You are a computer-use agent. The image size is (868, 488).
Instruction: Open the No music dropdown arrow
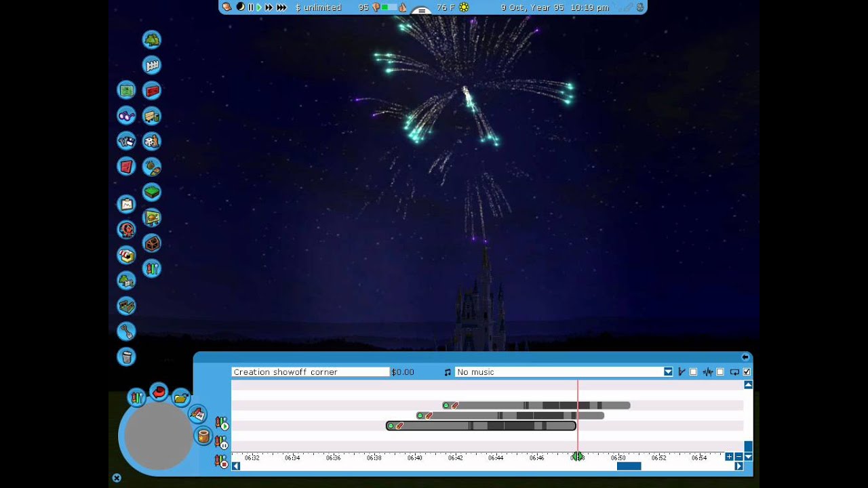click(x=668, y=372)
